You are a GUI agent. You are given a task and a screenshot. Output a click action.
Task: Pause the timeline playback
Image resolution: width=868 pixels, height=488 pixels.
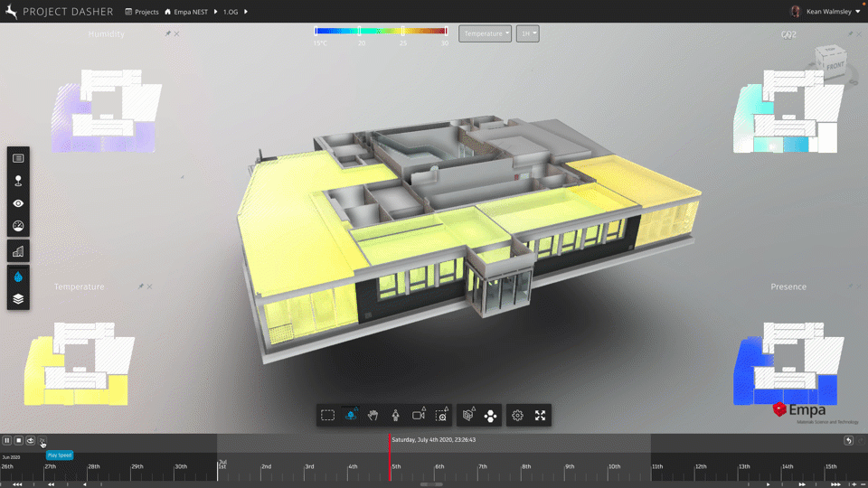point(6,440)
